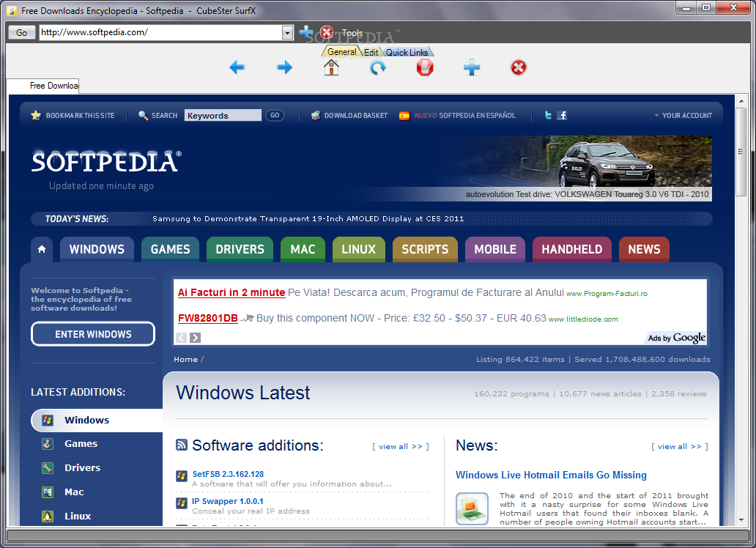756x548 pixels.
Task: Expand the Your Account dropdown
Action: click(683, 116)
